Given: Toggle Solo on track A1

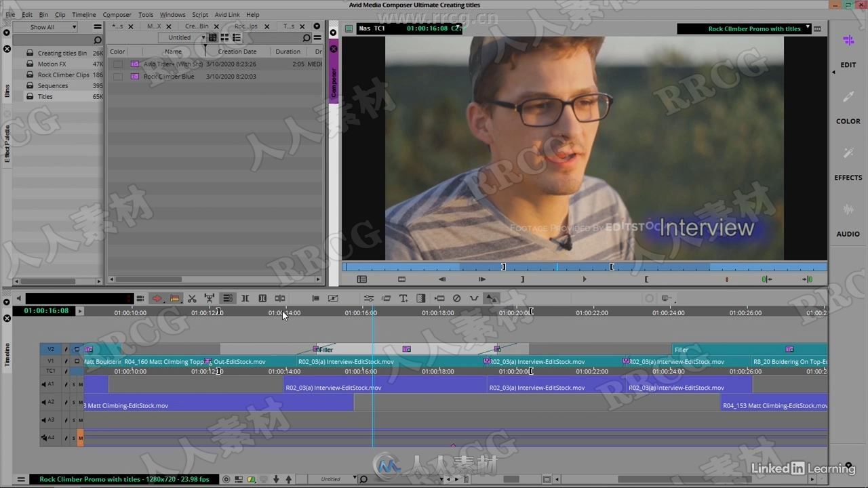Looking at the screenshot, I should click(x=74, y=384).
